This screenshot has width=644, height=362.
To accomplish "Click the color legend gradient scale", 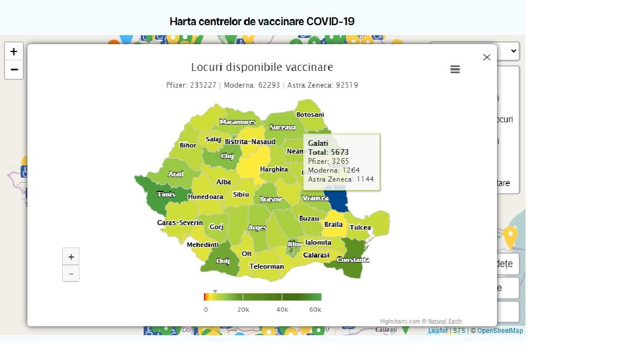I will point(263,297).
